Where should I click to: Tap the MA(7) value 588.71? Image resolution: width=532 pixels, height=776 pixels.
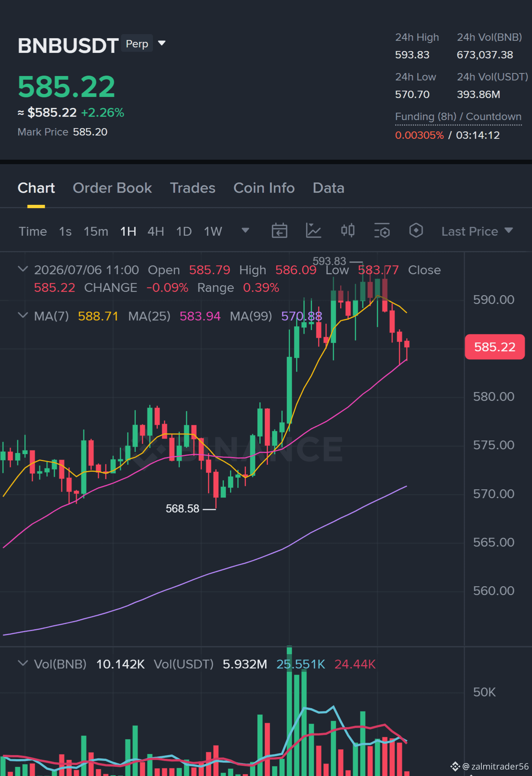click(98, 316)
